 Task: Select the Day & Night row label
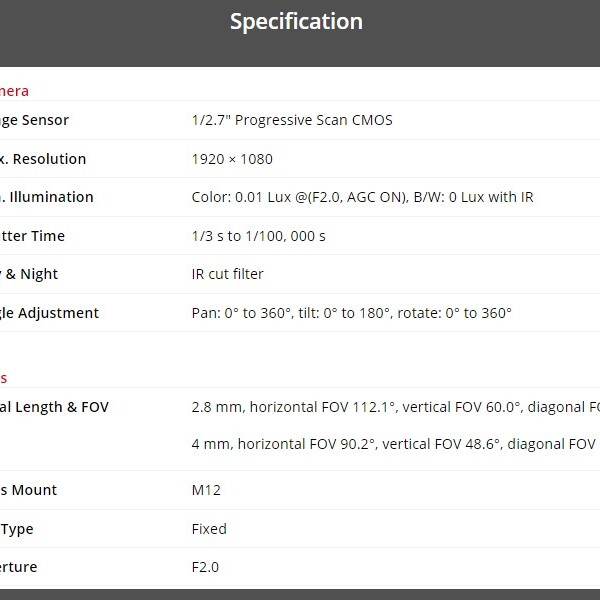(30, 274)
